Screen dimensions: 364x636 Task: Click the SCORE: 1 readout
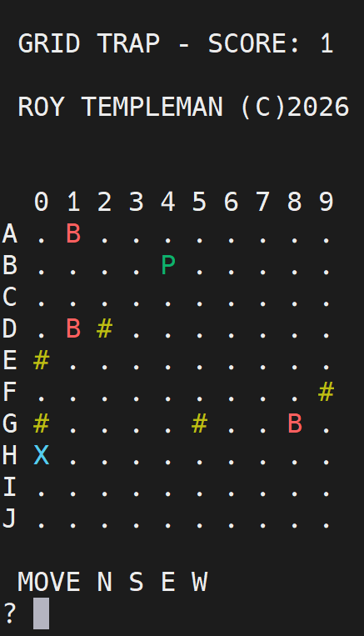tap(271, 43)
